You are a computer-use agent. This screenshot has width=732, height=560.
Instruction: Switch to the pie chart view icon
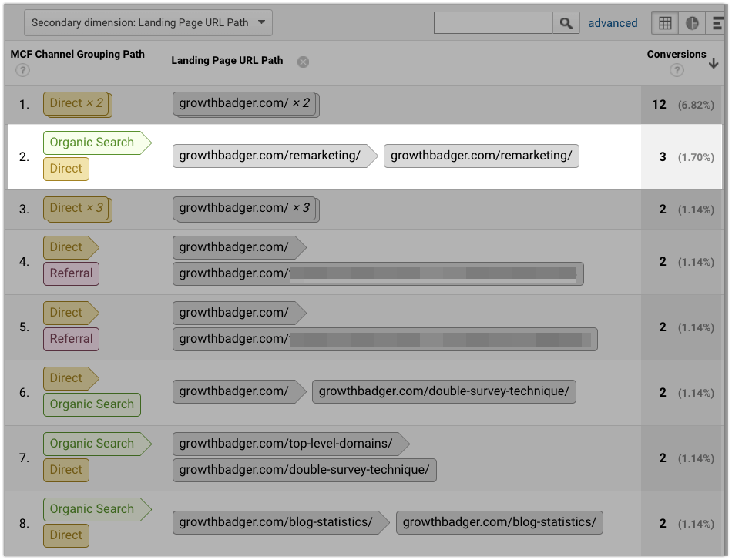[692, 23]
